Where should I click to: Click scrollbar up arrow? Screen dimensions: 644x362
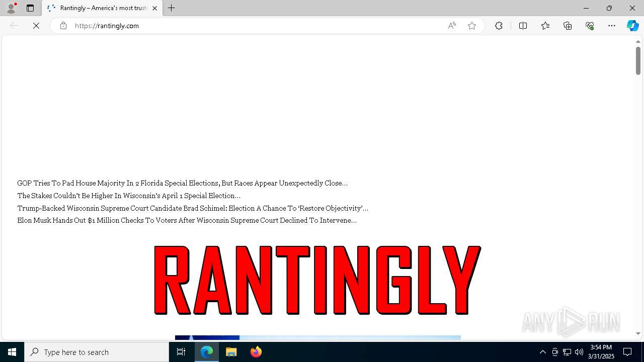pyautogui.click(x=638, y=42)
